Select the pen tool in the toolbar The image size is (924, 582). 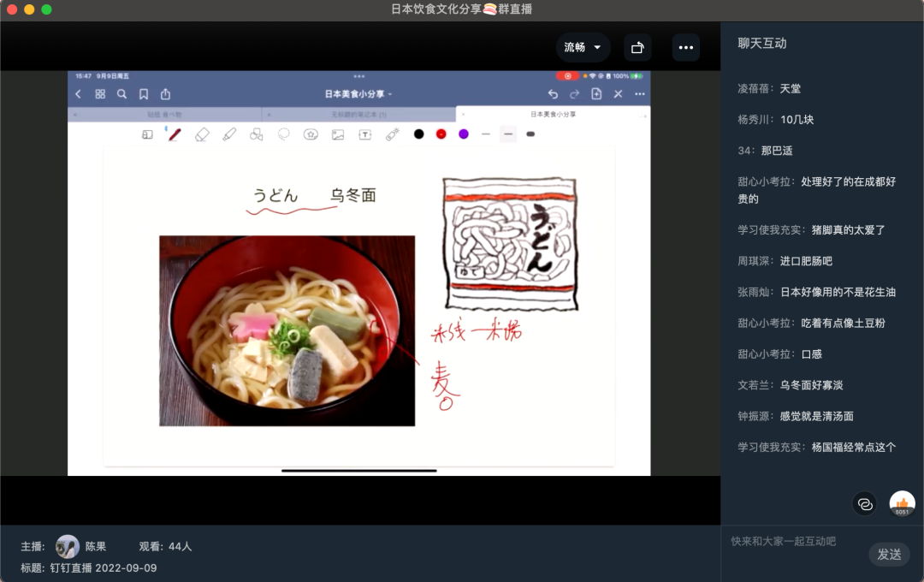tap(174, 134)
